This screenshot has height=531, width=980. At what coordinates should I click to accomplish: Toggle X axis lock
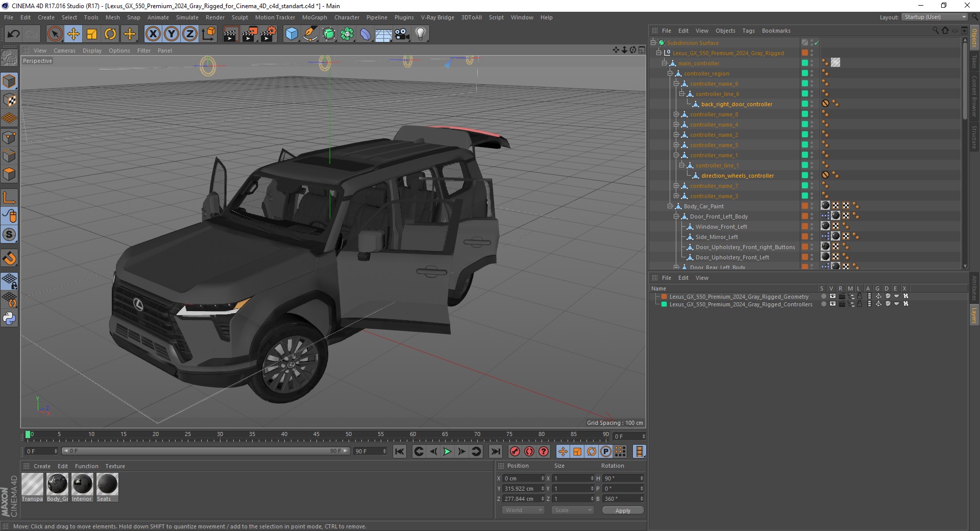153,34
